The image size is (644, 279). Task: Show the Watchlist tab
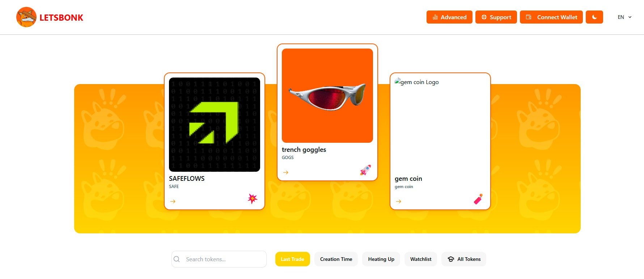point(421,259)
